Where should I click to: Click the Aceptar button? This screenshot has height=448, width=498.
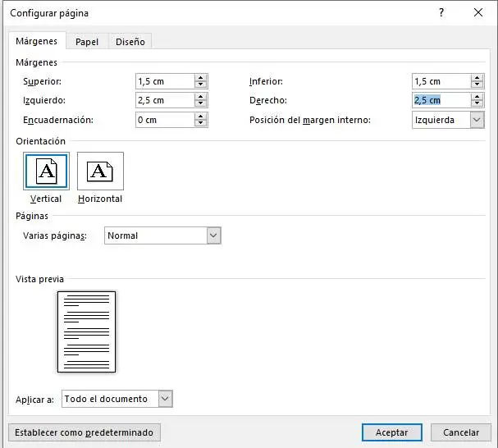(x=392, y=432)
